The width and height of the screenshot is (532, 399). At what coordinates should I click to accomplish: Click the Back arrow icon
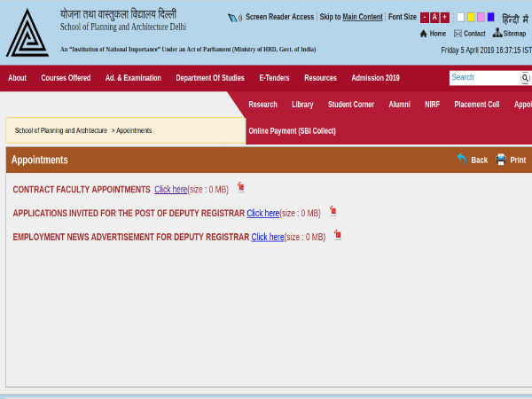(x=462, y=159)
